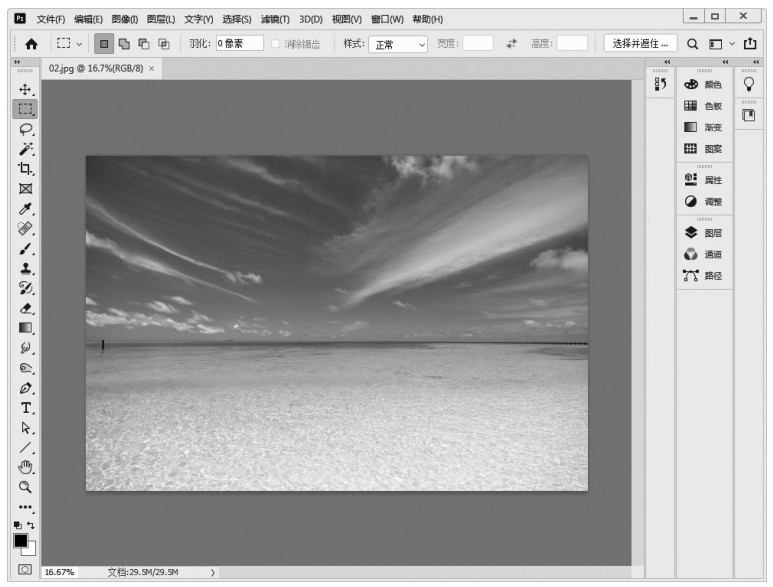Expand the marquee tool preset picker arrow
Viewport: 773px width, 587px height.
(x=80, y=44)
